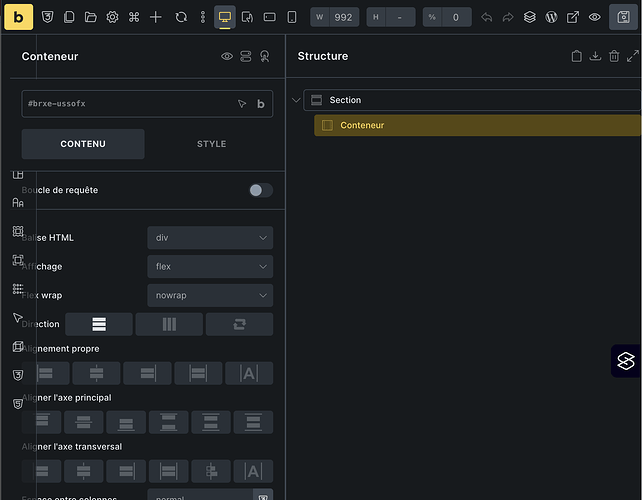Click the clipboard paste icon in Structure
This screenshot has width=642, height=500.
pyautogui.click(x=576, y=56)
